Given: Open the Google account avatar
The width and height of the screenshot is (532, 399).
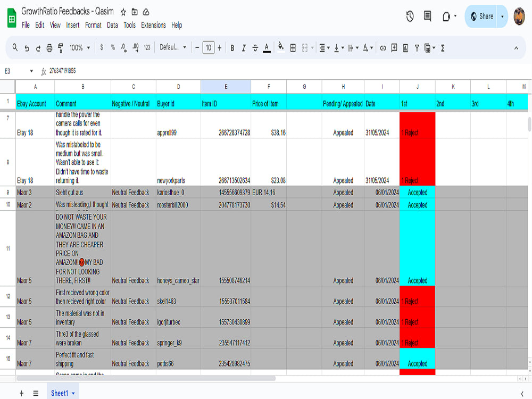Looking at the screenshot, I should (x=519, y=16).
